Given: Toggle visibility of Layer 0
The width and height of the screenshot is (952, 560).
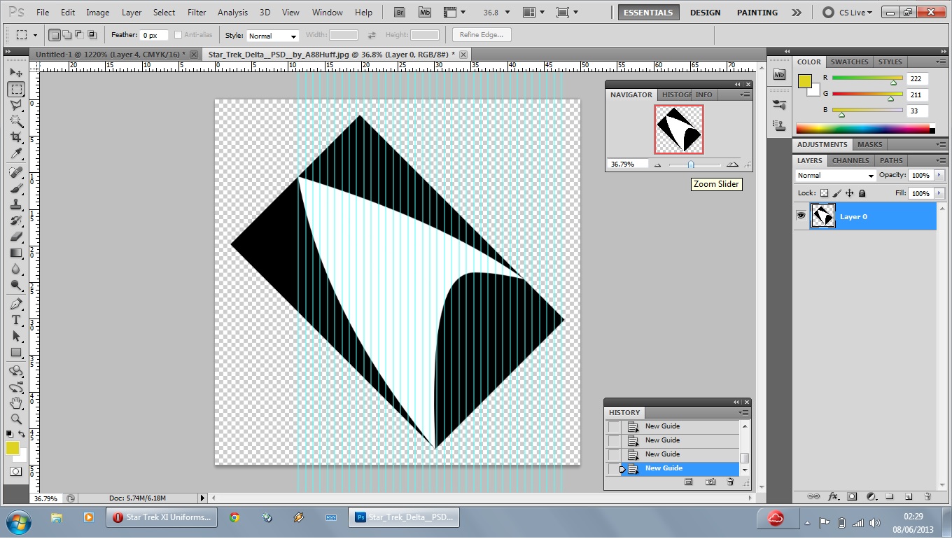Looking at the screenshot, I should click(x=801, y=216).
